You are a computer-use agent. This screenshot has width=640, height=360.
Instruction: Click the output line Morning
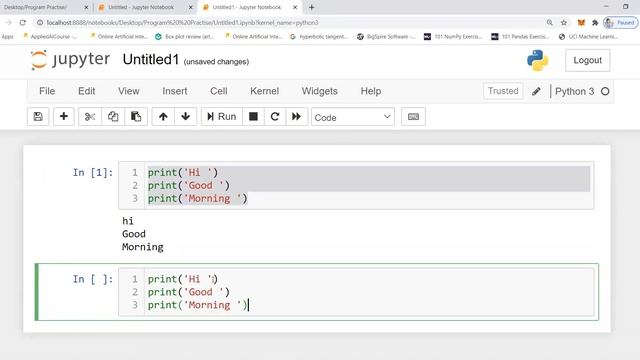click(x=142, y=247)
